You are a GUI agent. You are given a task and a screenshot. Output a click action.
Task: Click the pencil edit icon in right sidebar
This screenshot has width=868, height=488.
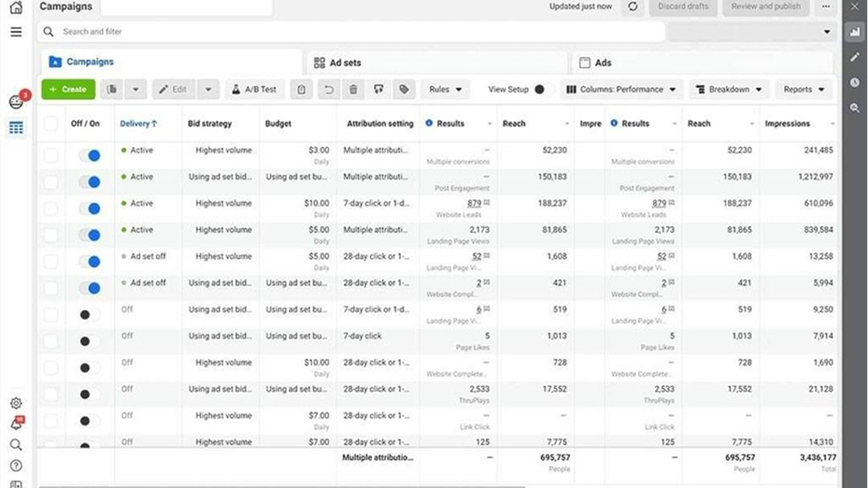pos(855,57)
